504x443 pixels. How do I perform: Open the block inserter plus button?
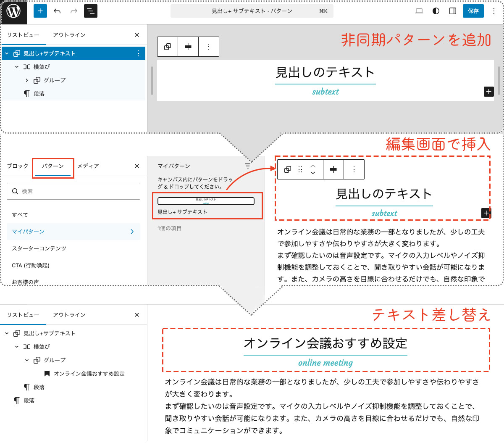pos(40,11)
